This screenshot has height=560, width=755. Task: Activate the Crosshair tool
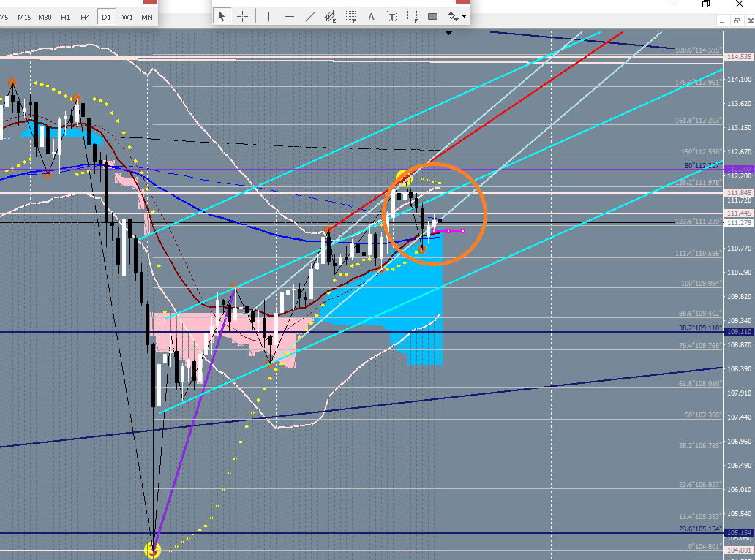(x=242, y=16)
